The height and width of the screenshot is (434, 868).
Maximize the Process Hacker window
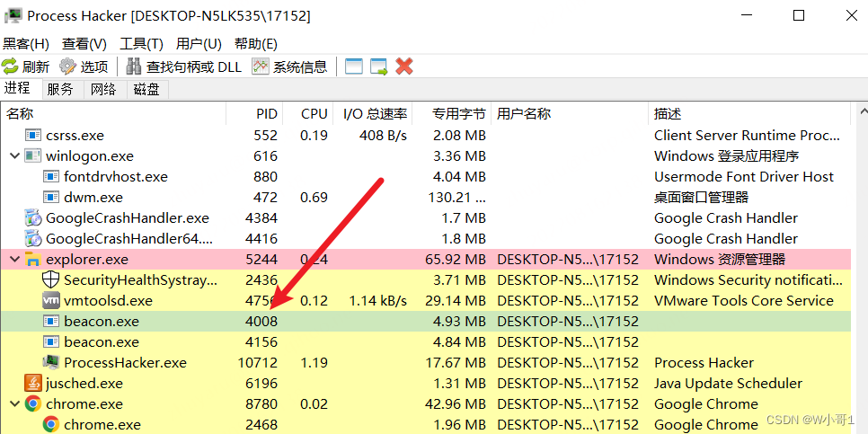[x=799, y=15]
